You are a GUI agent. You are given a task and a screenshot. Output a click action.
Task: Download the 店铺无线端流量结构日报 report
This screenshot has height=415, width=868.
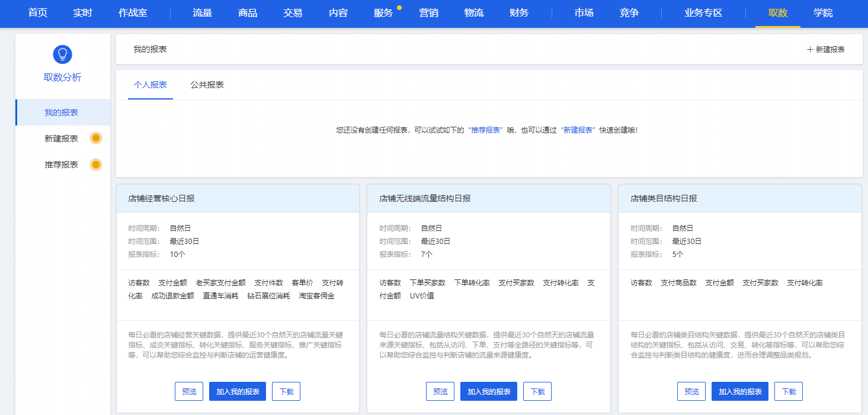(x=537, y=391)
